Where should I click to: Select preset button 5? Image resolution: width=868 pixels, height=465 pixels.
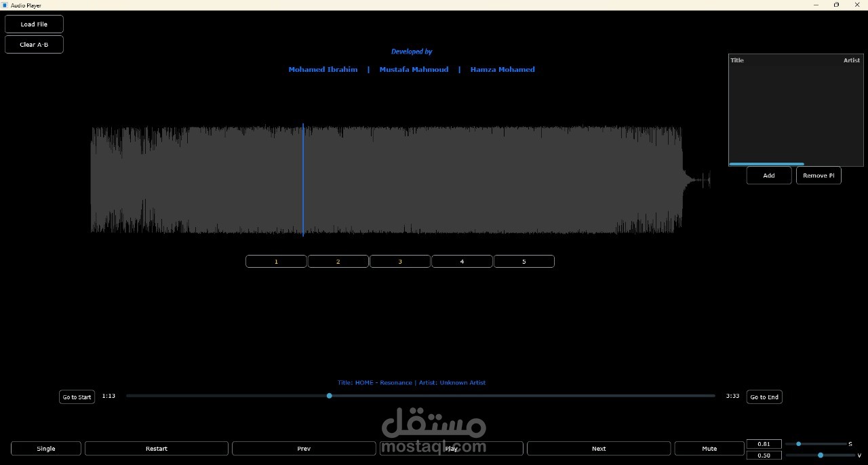(x=524, y=261)
